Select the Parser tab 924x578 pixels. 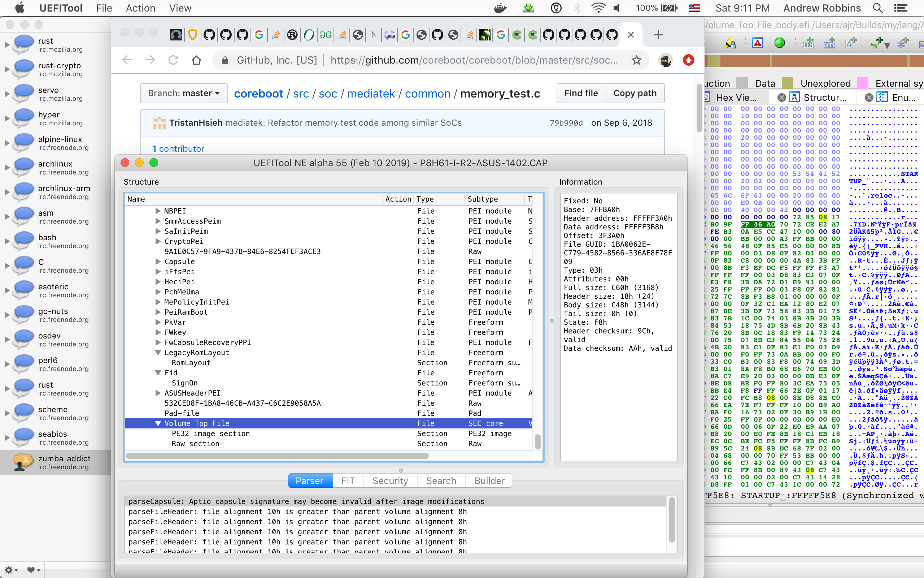click(x=310, y=480)
